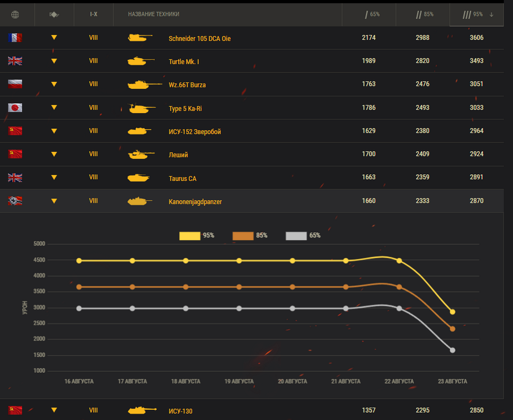Click the USSR flag beside Леший

tap(15, 154)
